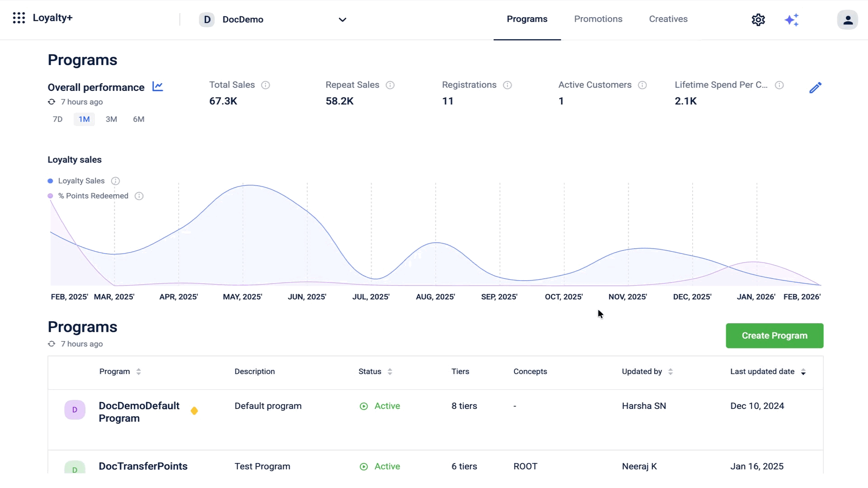The width and height of the screenshot is (868, 488).
Task: Click Active Customers info icon
Action: (642, 85)
